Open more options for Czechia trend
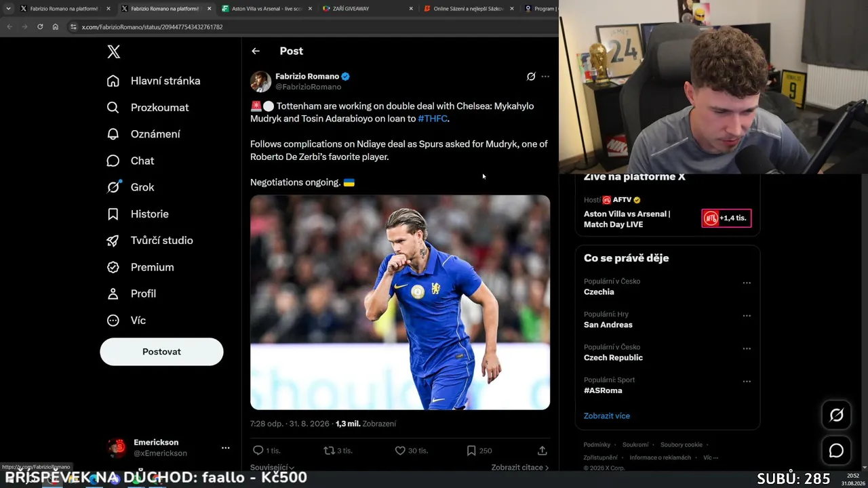868x488 pixels. 747,283
